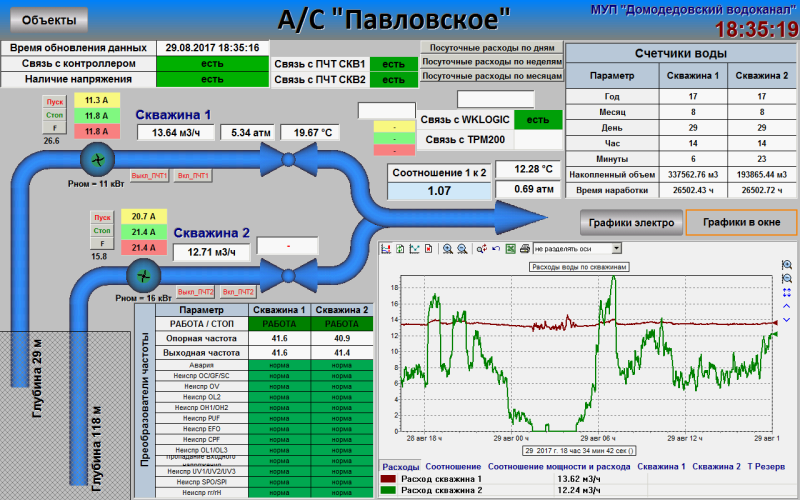Switch to the Соотношение chart tab
This screenshot has width=800, height=500.
pyautogui.click(x=453, y=467)
